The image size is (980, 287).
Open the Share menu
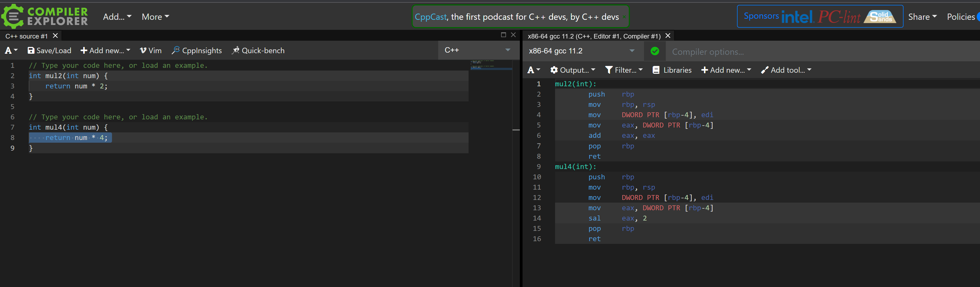(922, 17)
